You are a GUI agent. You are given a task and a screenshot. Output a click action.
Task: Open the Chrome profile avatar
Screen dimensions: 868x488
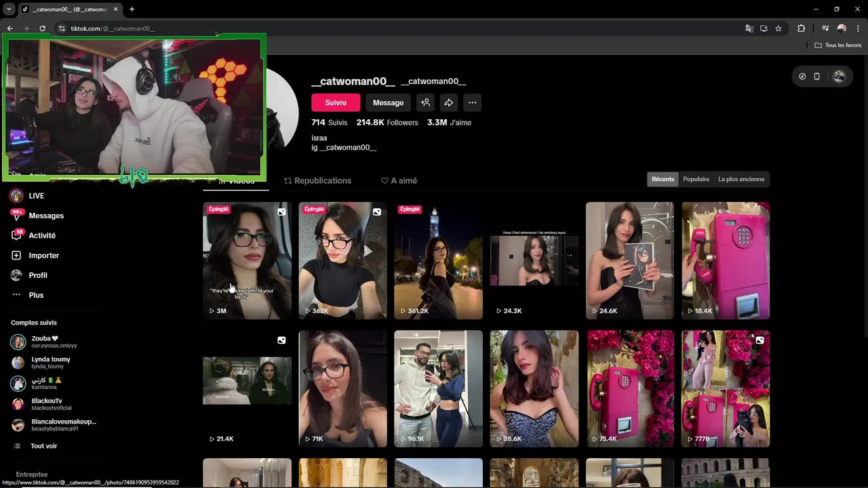[842, 28]
